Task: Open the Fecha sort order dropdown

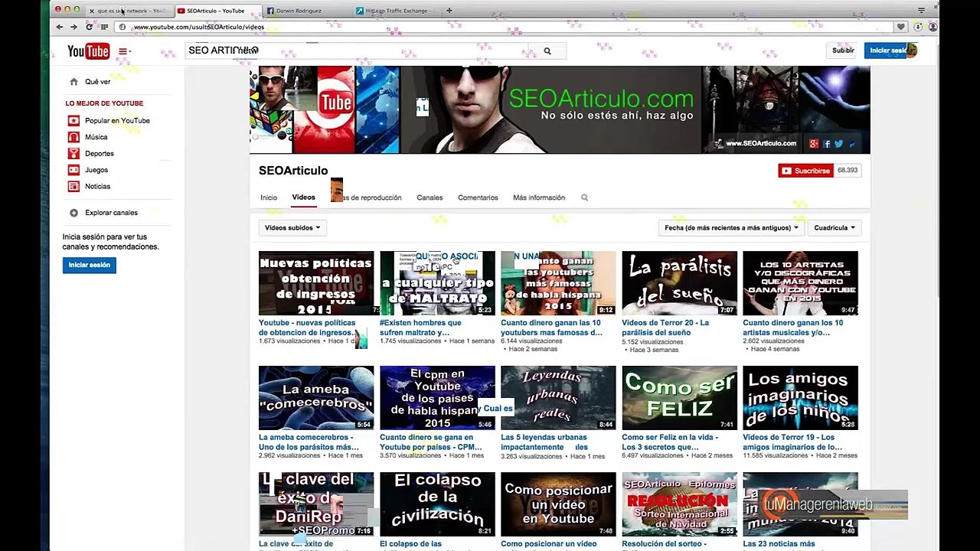Action: 731,227
